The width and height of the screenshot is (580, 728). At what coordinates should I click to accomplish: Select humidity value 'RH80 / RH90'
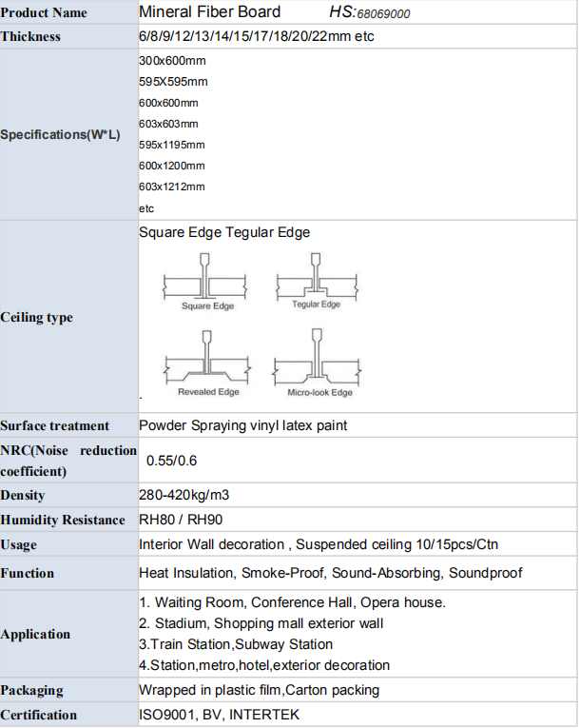pyautogui.click(x=181, y=520)
